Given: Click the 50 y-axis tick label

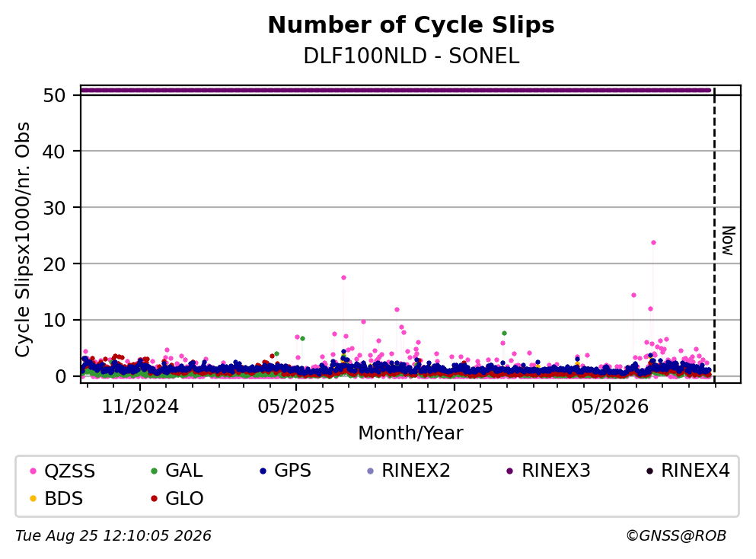Looking at the screenshot, I should click(x=54, y=95).
